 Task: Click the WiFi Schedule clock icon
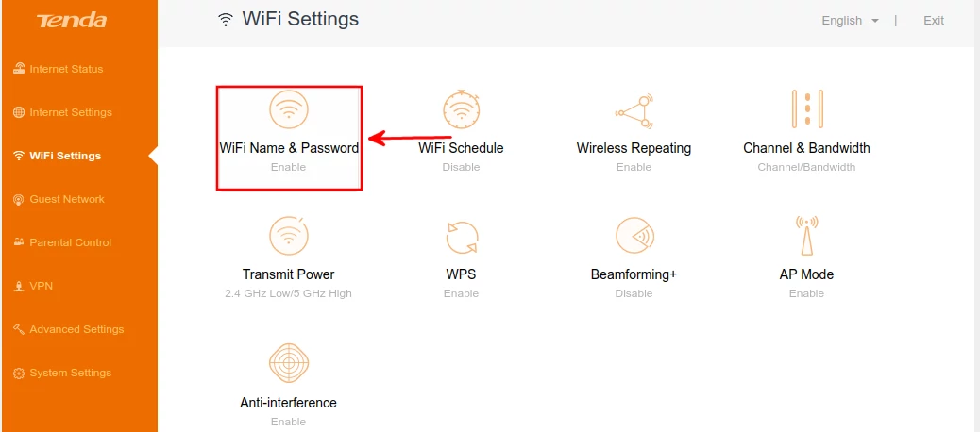[462, 109]
